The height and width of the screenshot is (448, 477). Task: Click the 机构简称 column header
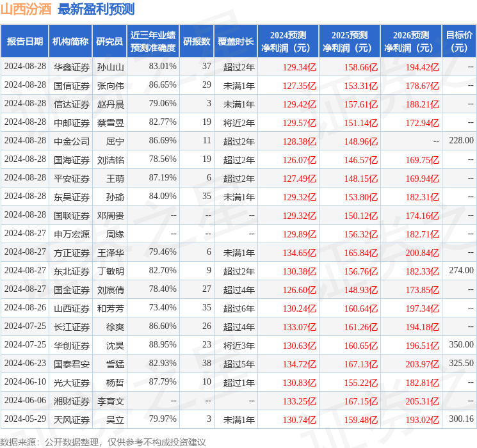70,42
